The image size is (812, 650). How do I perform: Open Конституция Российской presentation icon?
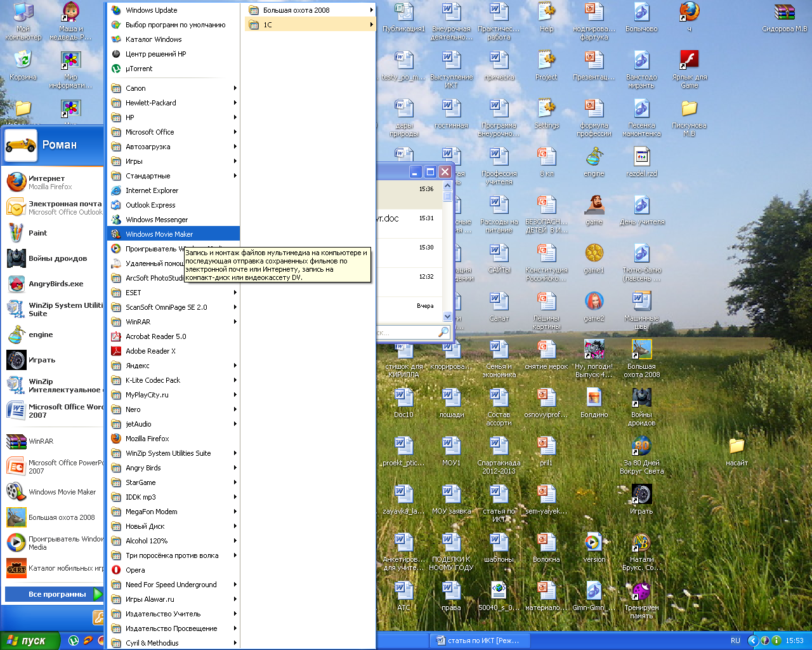click(x=546, y=262)
